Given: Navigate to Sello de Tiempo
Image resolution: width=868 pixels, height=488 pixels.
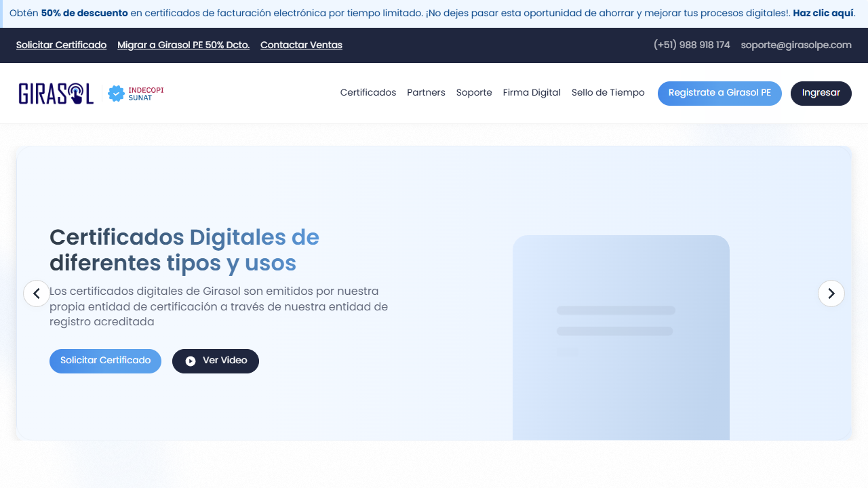Looking at the screenshot, I should coord(608,93).
